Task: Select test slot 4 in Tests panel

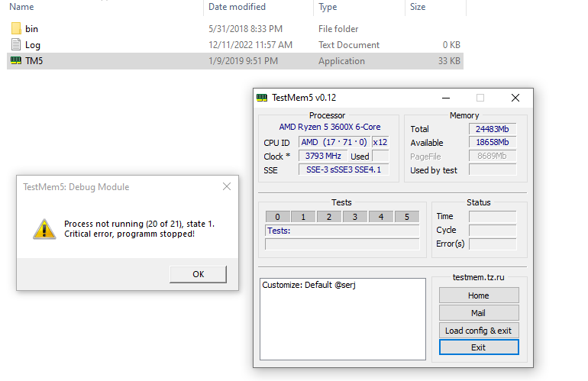Action: click(381, 217)
